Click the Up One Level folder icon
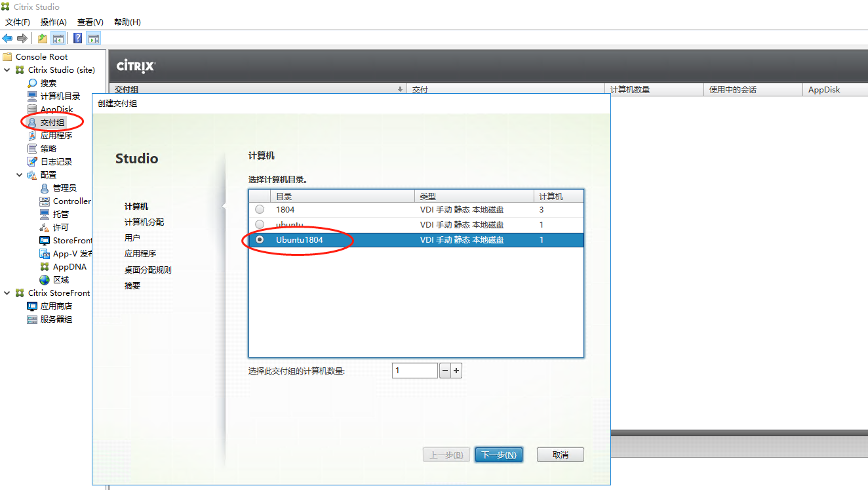Screen dimensions: 868x490 click(x=43, y=38)
